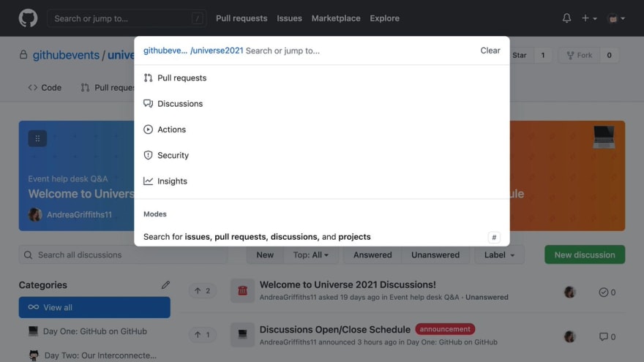Open the GitHub logo home link
This screenshot has height=362, width=644.
[28, 18]
